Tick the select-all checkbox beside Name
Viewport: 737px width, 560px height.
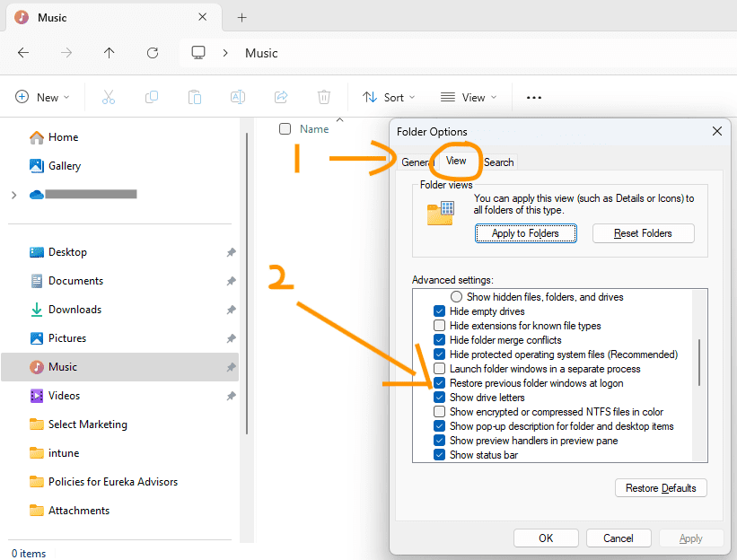click(x=285, y=128)
